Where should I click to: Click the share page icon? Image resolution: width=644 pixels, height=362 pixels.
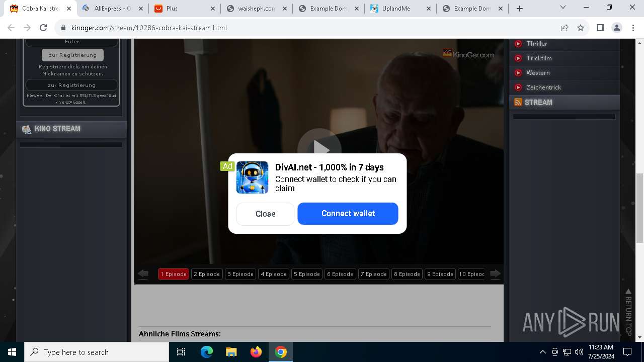(565, 28)
